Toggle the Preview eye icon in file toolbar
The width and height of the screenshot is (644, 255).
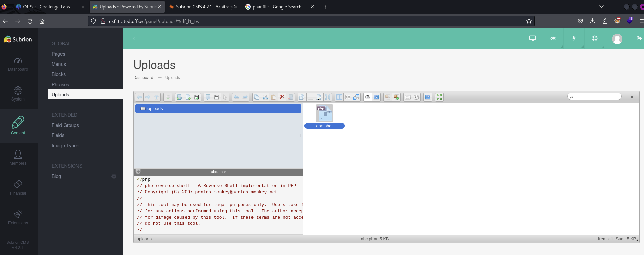tap(368, 97)
